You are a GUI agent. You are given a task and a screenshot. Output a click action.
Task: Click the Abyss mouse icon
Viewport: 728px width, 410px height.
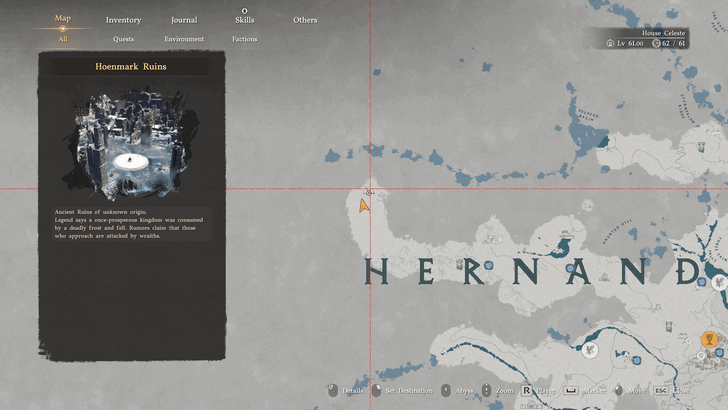[445, 391]
